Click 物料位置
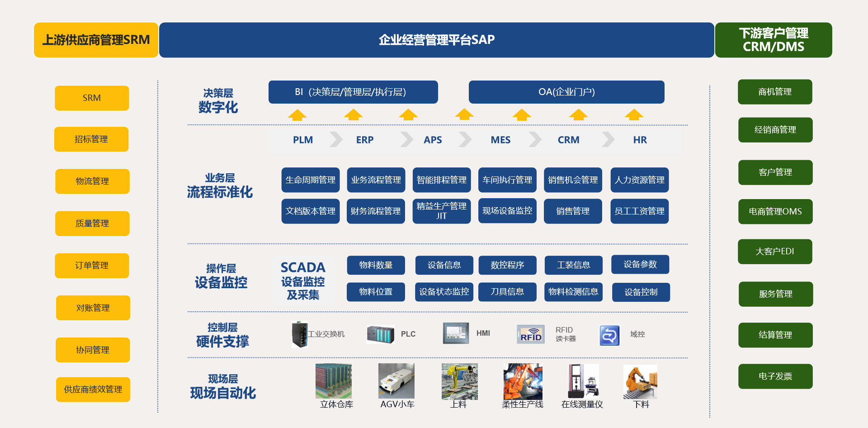 click(x=376, y=292)
